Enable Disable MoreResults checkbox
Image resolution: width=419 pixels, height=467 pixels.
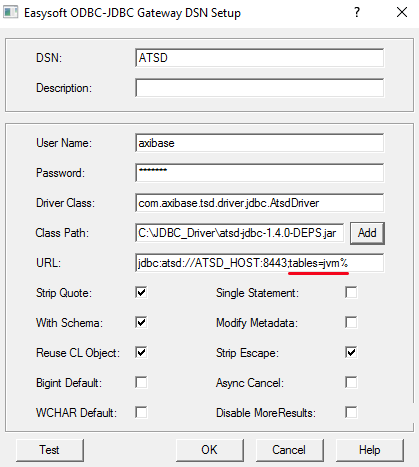click(x=351, y=413)
